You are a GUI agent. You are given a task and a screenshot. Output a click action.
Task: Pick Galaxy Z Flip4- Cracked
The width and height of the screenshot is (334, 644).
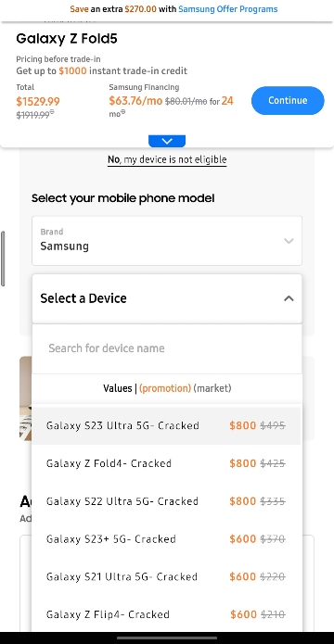167,614
